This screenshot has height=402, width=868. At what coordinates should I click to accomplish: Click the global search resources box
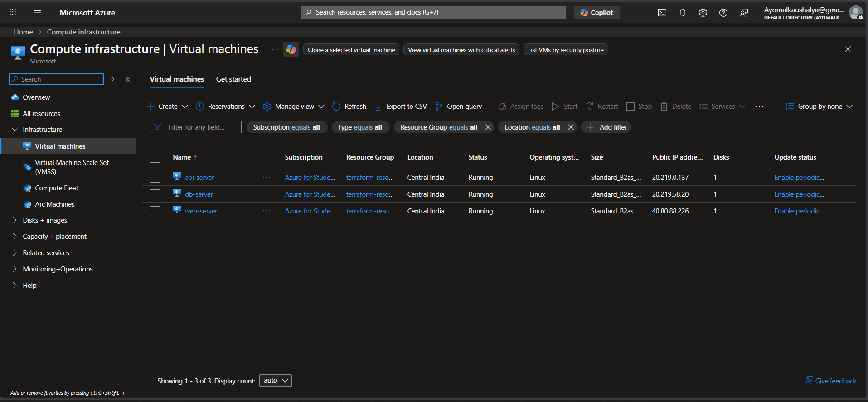[433, 13]
